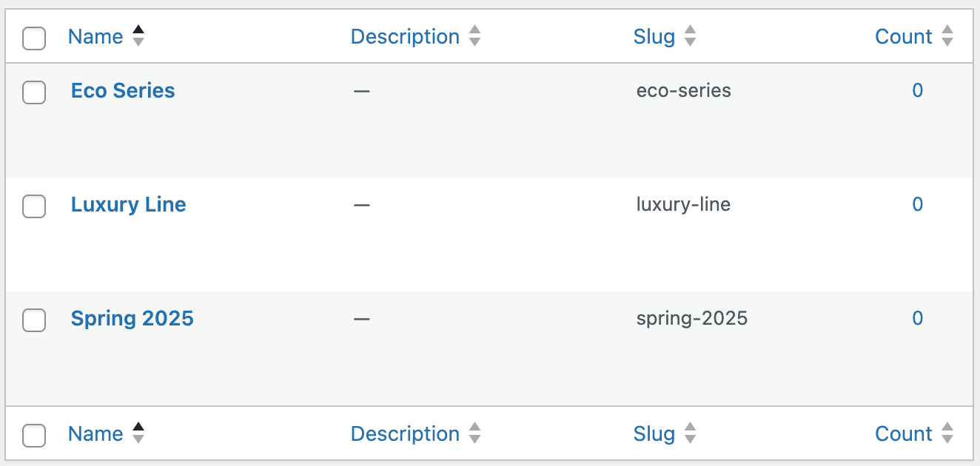Toggle select-all checkbox in top header

[x=34, y=38]
